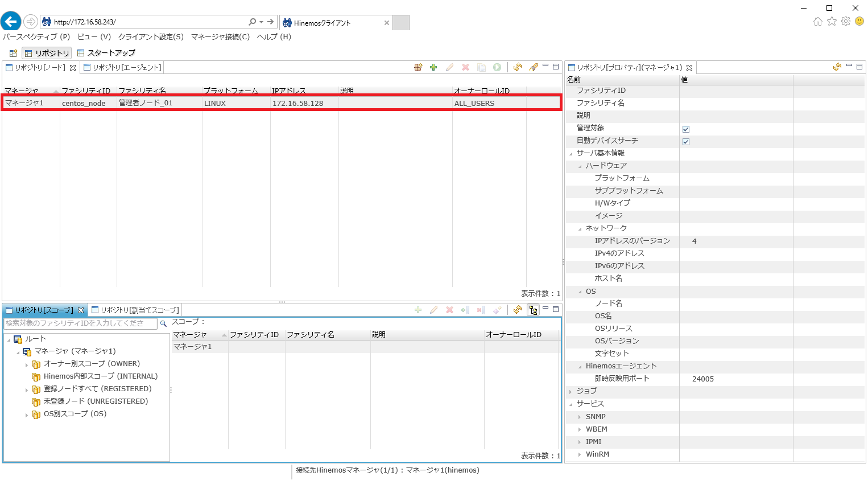Click open perspective icon left of リポジトリ
The image size is (868, 480).
tap(13, 53)
